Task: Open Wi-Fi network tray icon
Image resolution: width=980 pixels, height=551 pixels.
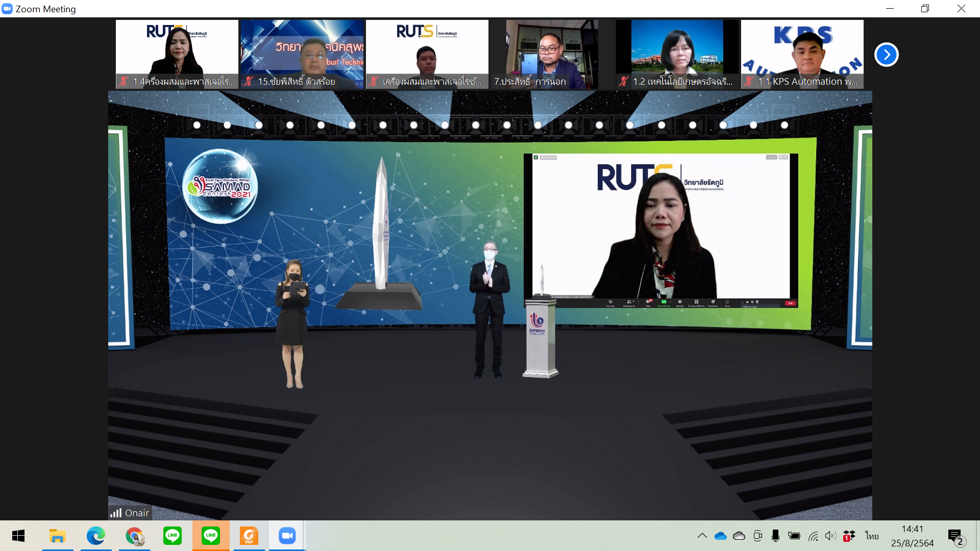Action: 813,536
